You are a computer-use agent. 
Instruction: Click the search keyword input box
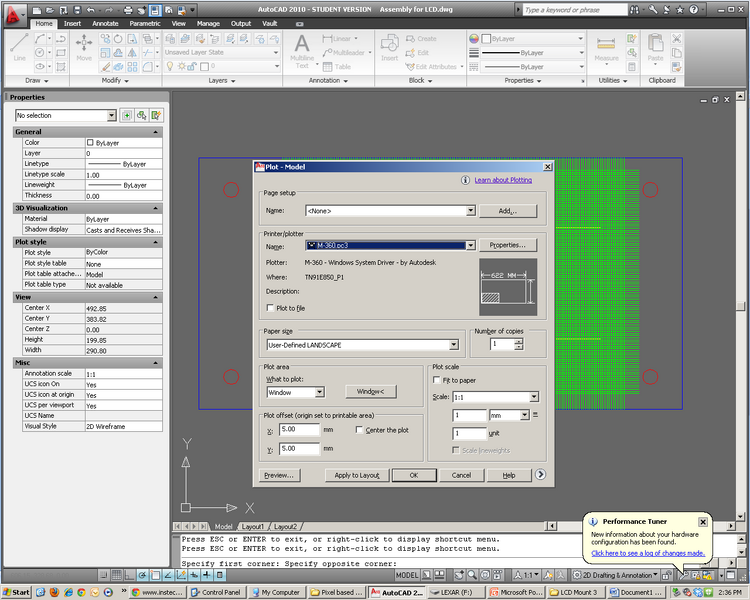coord(575,10)
